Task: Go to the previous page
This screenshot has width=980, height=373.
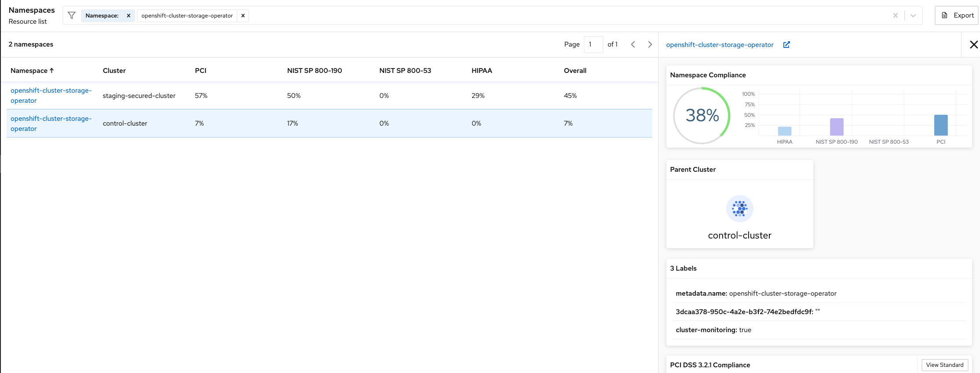Action: click(x=633, y=44)
